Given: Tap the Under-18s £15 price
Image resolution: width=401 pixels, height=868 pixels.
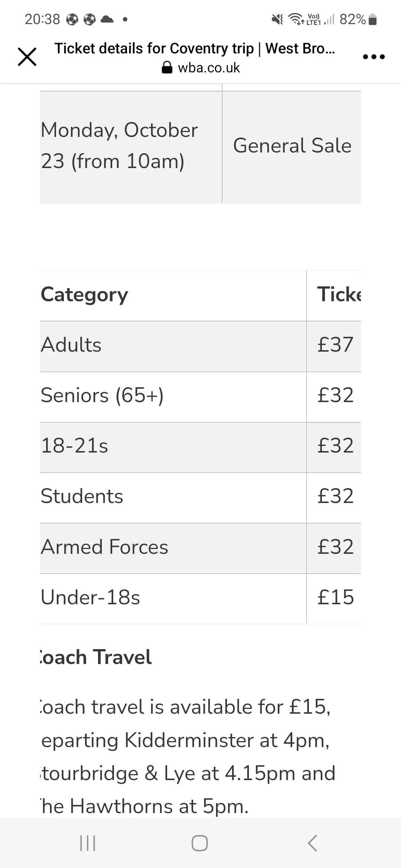Looking at the screenshot, I should pos(335,597).
